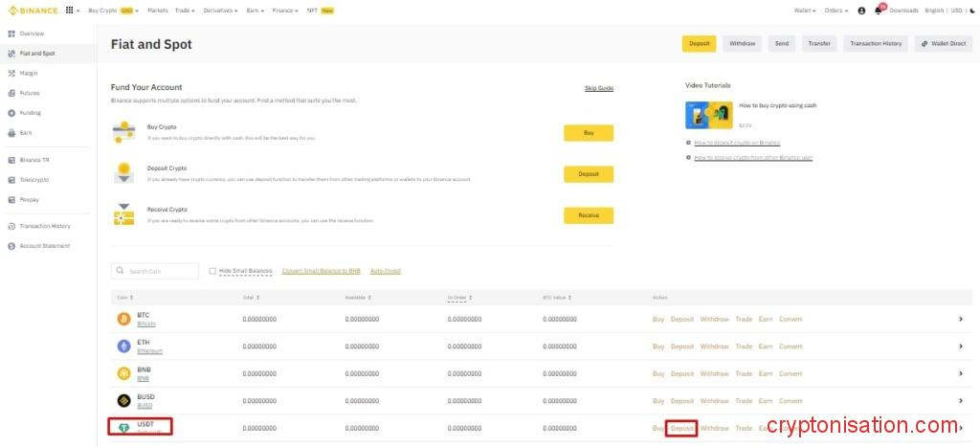This screenshot has height=447, width=980.
Task: Expand the Wallet dropdown
Action: tap(805, 11)
